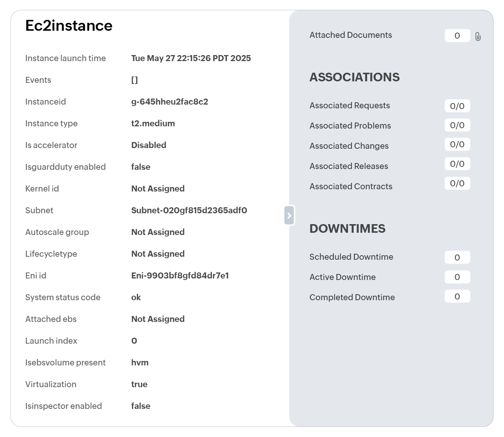Click the Scheduled Downtime label
The image size is (504, 437).
(x=351, y=257)
